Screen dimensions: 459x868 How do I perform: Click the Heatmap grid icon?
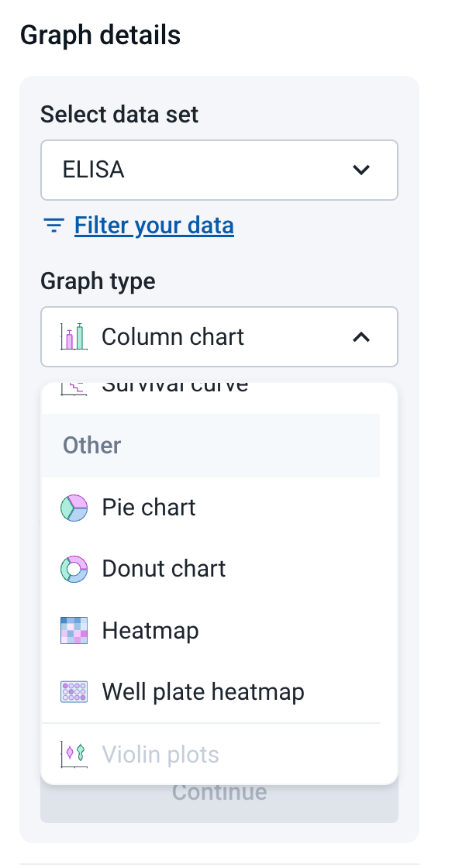(74, 631)
